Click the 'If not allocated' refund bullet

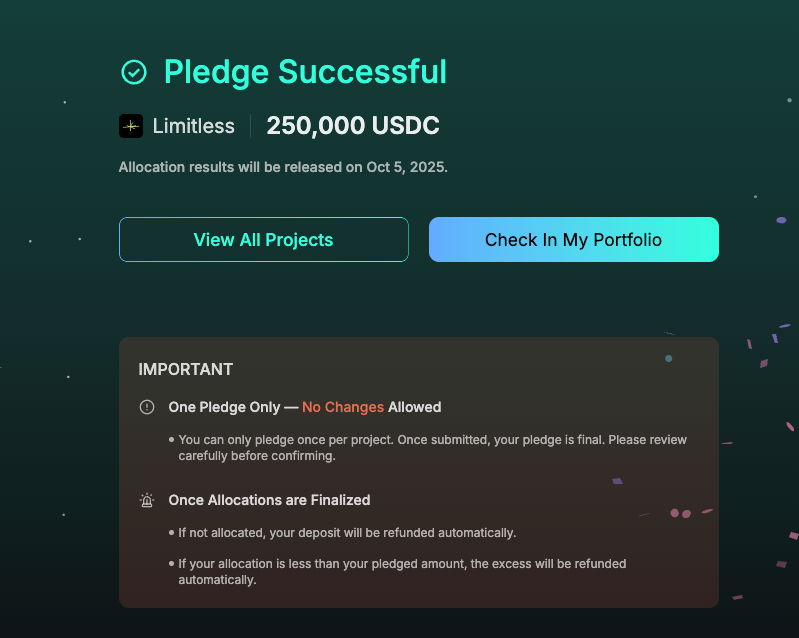[346, 532]
